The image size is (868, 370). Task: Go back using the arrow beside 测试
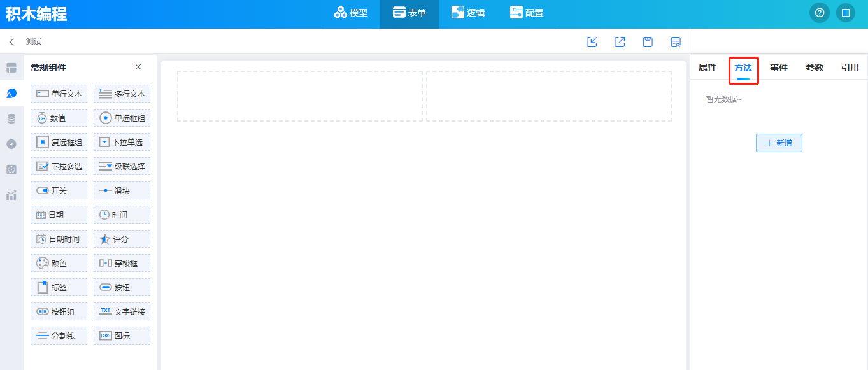tap(11, 42)
